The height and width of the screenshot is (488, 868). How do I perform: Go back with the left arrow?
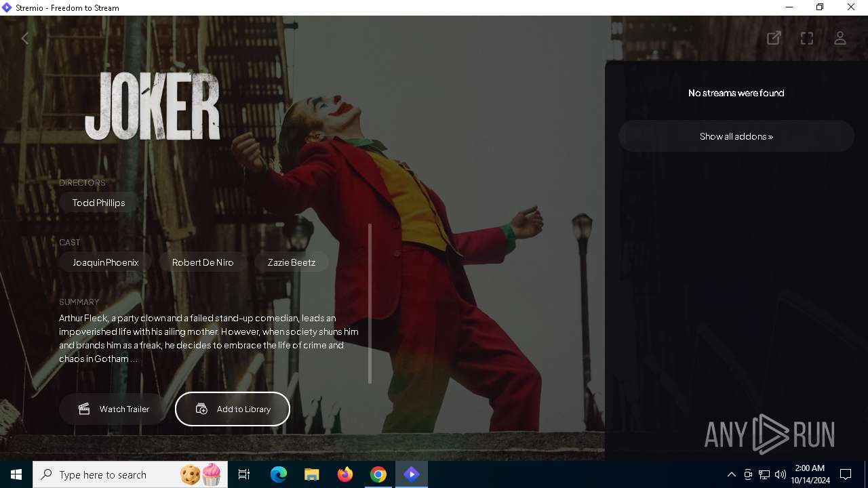(x=26, y=39)
